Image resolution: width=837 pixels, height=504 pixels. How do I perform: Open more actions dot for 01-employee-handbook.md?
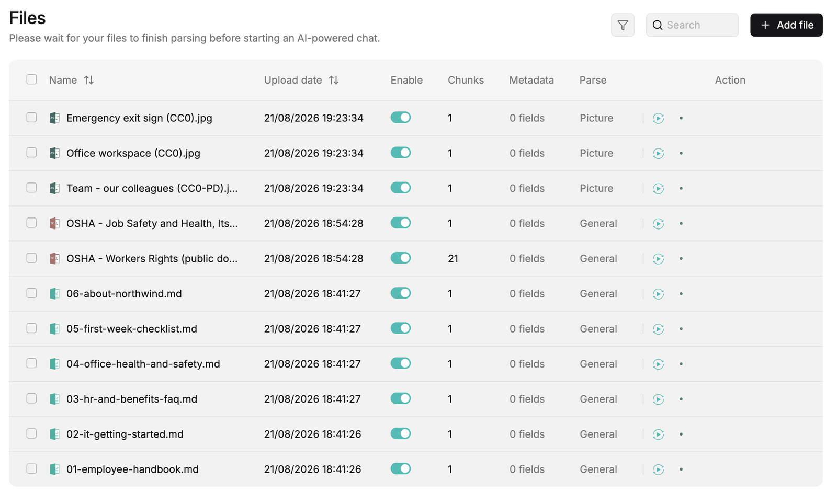[x=681, y=469]
